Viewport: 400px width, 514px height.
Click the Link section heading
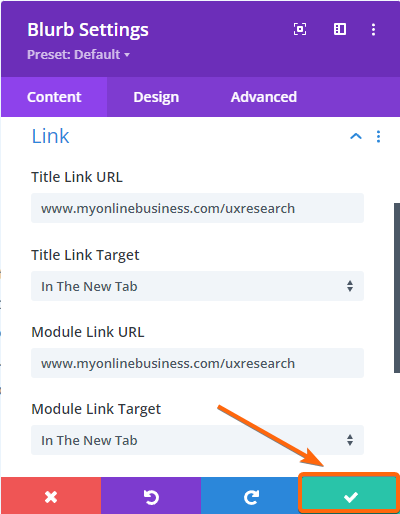pos(50,136)
